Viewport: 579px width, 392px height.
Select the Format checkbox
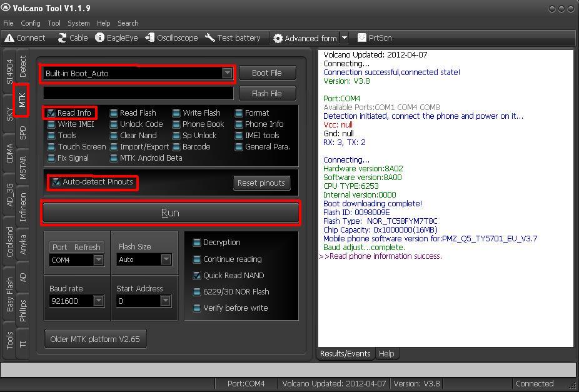point(239,113)
